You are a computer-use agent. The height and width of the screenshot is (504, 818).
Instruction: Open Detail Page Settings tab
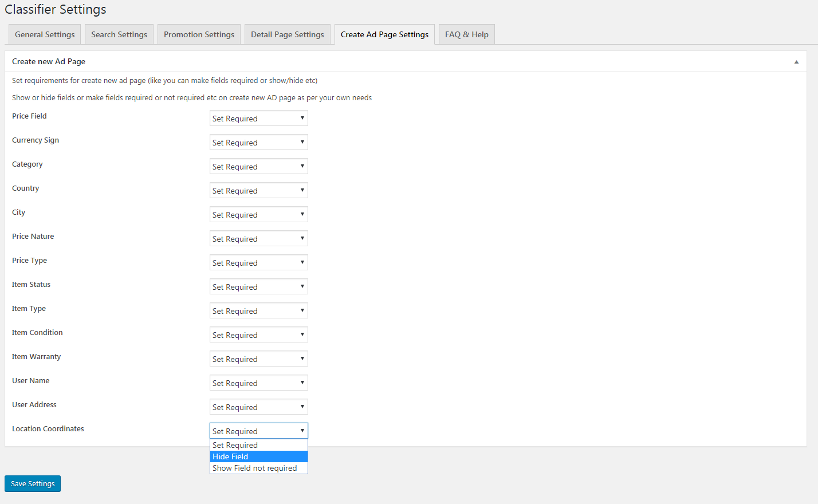coord(287,34)
